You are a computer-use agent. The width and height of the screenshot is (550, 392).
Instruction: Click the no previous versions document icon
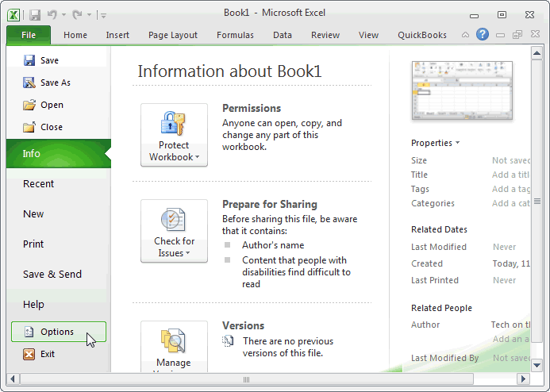click(x=228, y=340)
